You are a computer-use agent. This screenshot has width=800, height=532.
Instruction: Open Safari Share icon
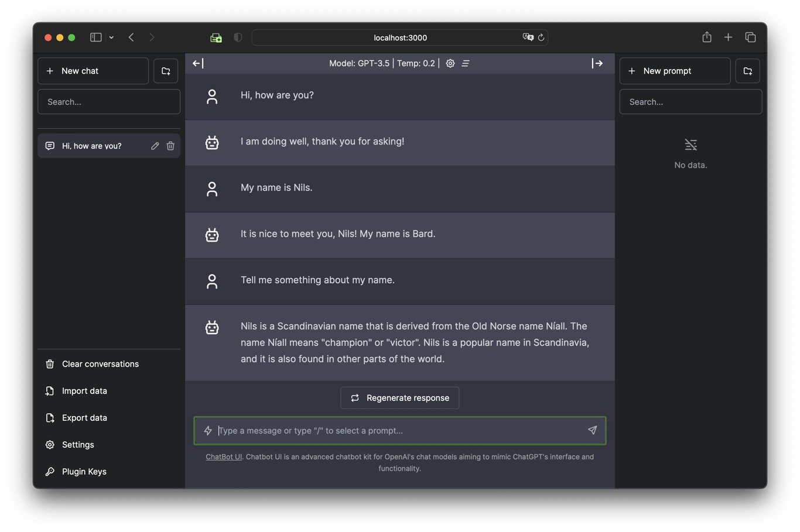707,37
